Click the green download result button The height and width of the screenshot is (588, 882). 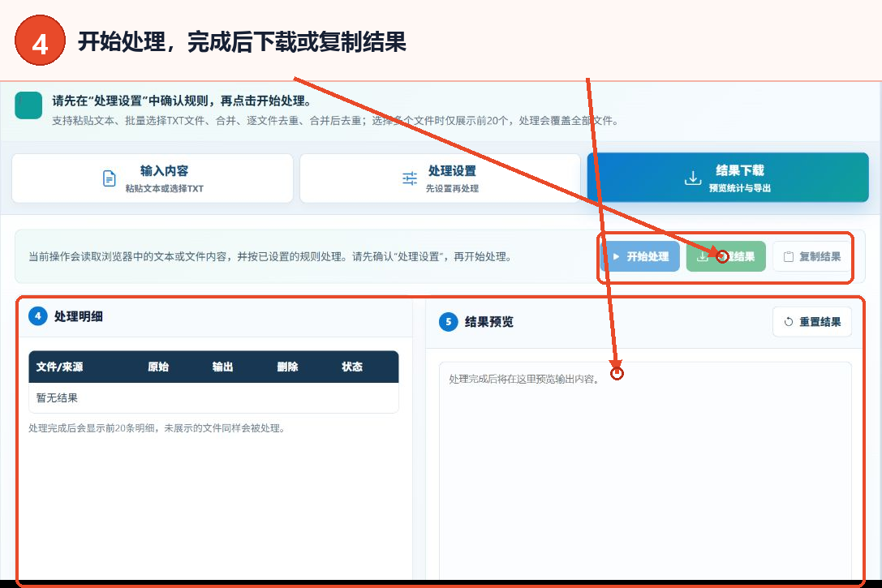pos(725,256)
